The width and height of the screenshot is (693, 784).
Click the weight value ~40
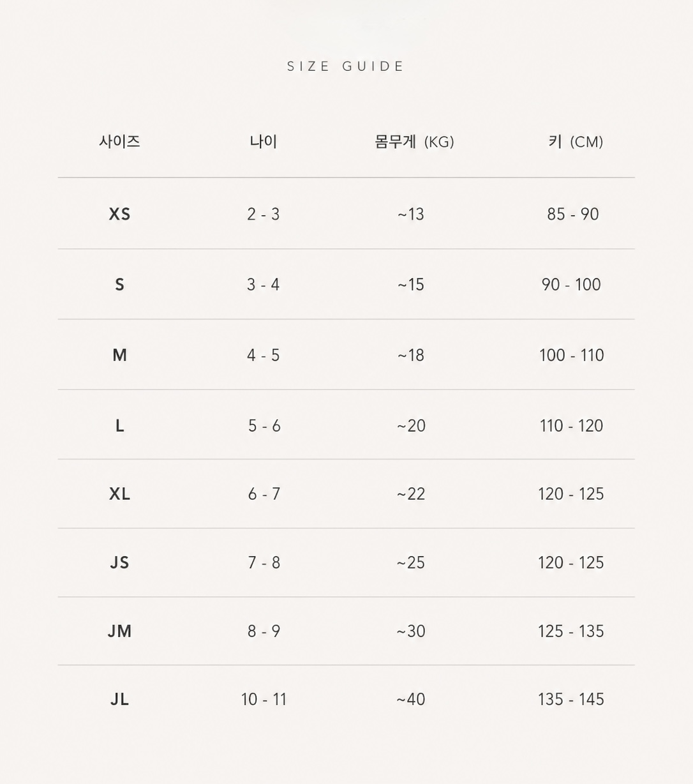(x=411, y=699)
